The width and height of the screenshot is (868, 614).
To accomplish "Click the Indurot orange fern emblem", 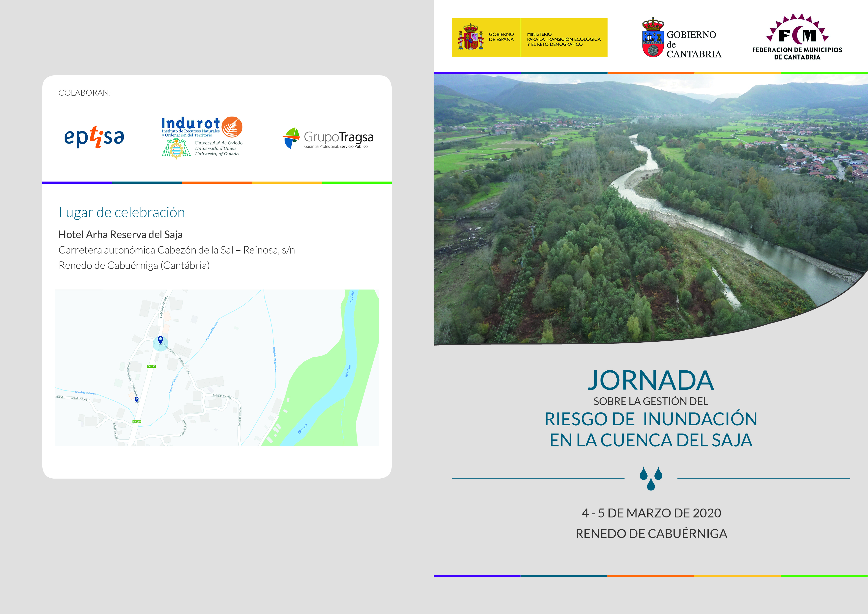I will click(x=232, y=127).
